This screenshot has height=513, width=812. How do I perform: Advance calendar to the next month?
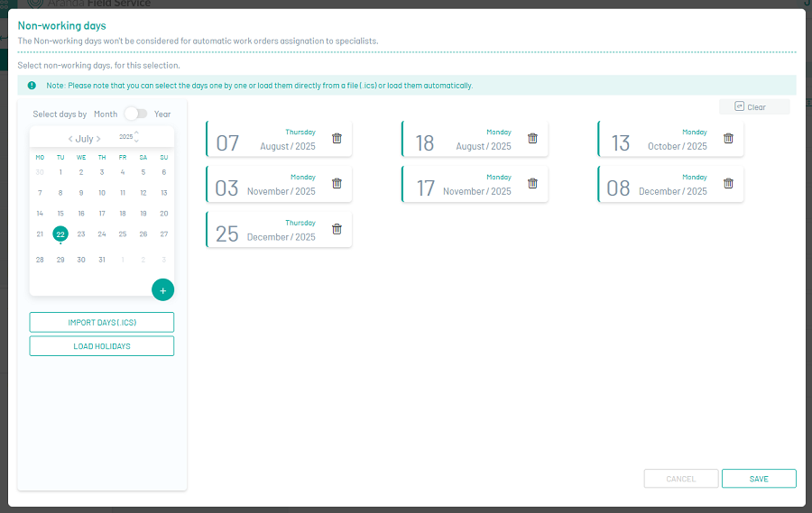(98, 139)
